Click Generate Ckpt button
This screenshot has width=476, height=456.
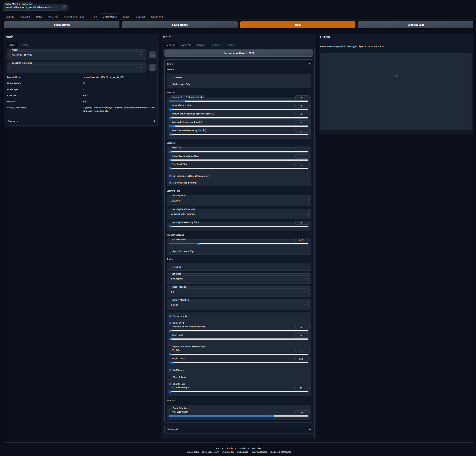tap(415, 25)
